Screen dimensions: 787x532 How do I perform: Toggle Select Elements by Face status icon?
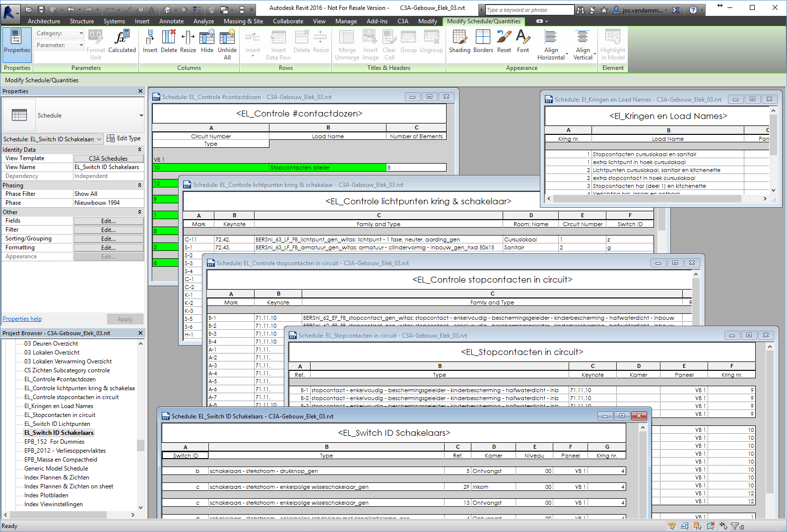[711, 526]
